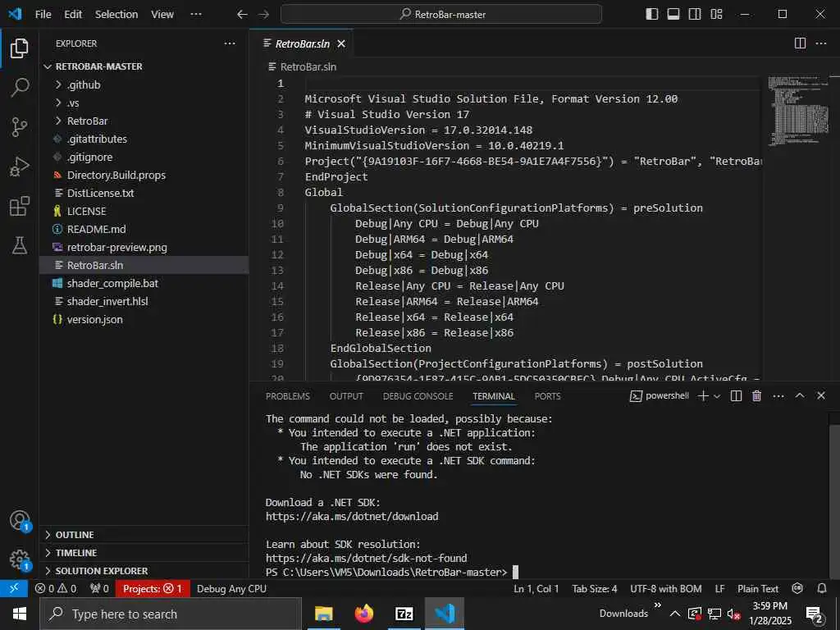The width and height of the screenshot is (840, 630).
Task: Open the View menu
Action: (x=162, y=15)
